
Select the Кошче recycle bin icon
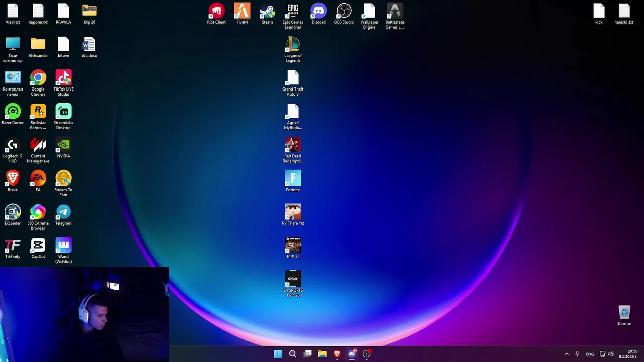coord(624,315)
